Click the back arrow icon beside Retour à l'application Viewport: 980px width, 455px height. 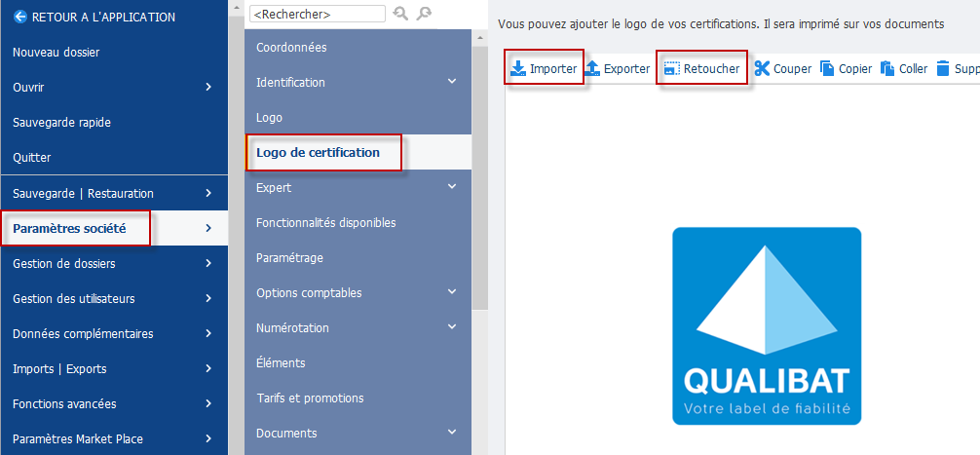20,17
